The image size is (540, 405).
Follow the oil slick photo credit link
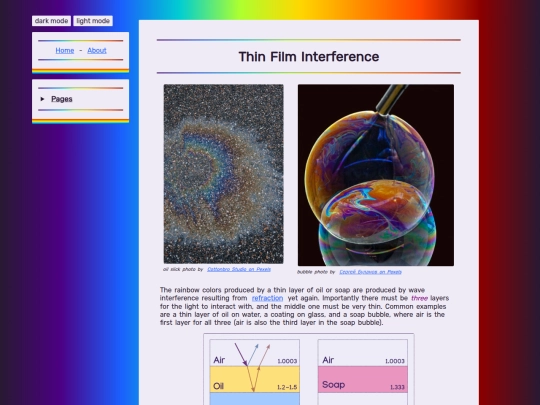pyautogui.click(x=239, y=269)
